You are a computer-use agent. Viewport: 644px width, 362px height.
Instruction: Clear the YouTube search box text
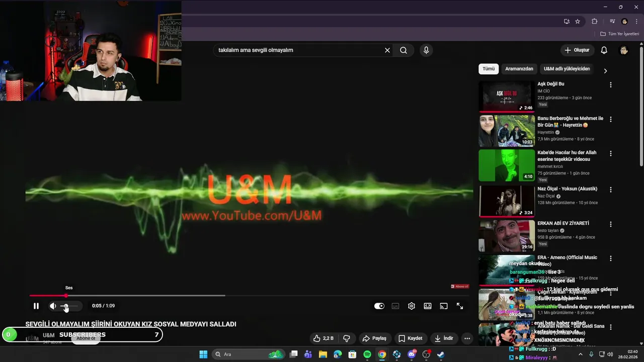point(387,50)
